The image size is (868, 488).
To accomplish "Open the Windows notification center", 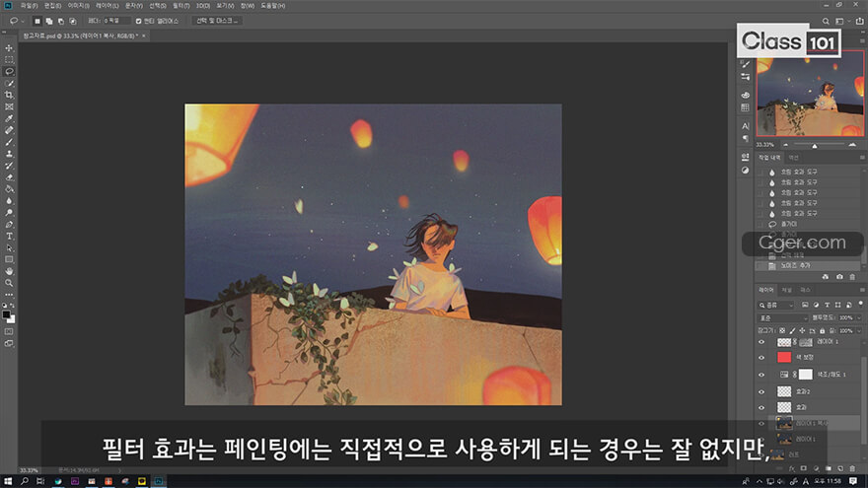I will (x=853, y=481).
